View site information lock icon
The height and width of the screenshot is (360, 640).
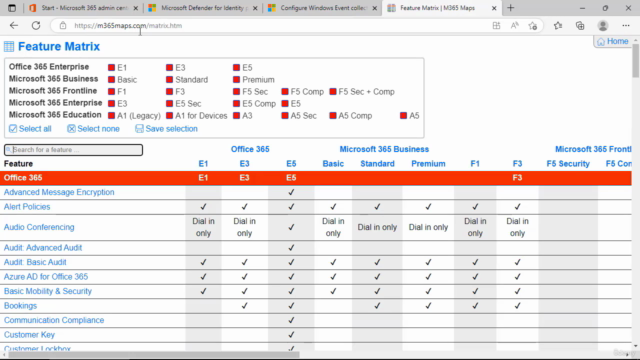(x=63, y=25)
